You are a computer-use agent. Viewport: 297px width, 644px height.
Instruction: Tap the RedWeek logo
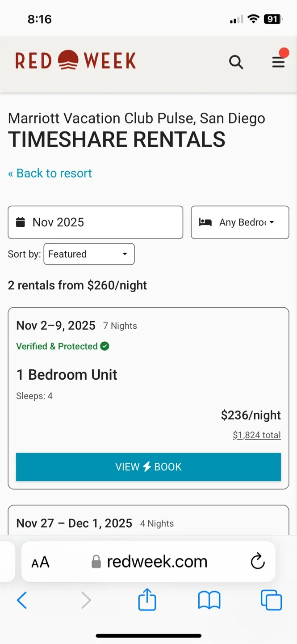click(x=75, y=61)
